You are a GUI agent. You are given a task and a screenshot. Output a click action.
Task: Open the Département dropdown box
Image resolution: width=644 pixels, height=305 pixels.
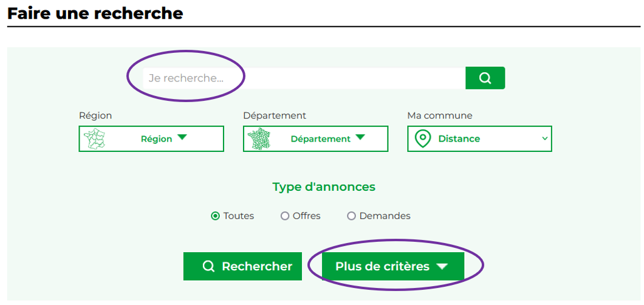point(315,139)
